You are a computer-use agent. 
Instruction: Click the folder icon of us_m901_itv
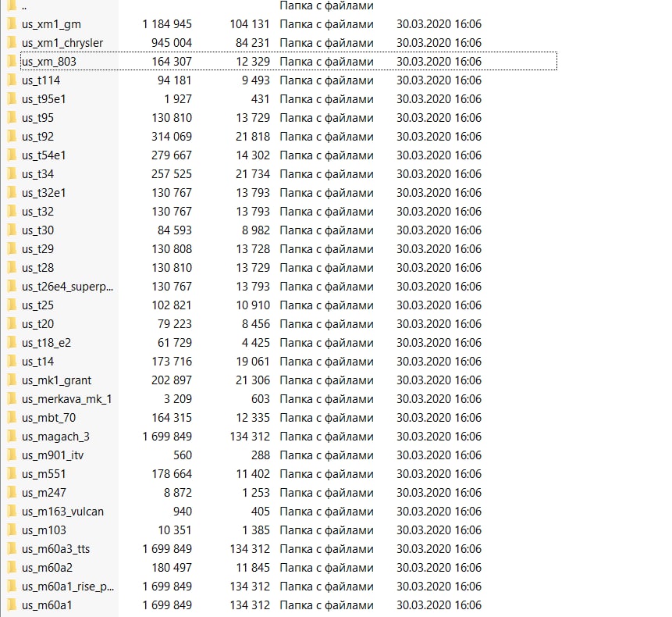point(12,455)
